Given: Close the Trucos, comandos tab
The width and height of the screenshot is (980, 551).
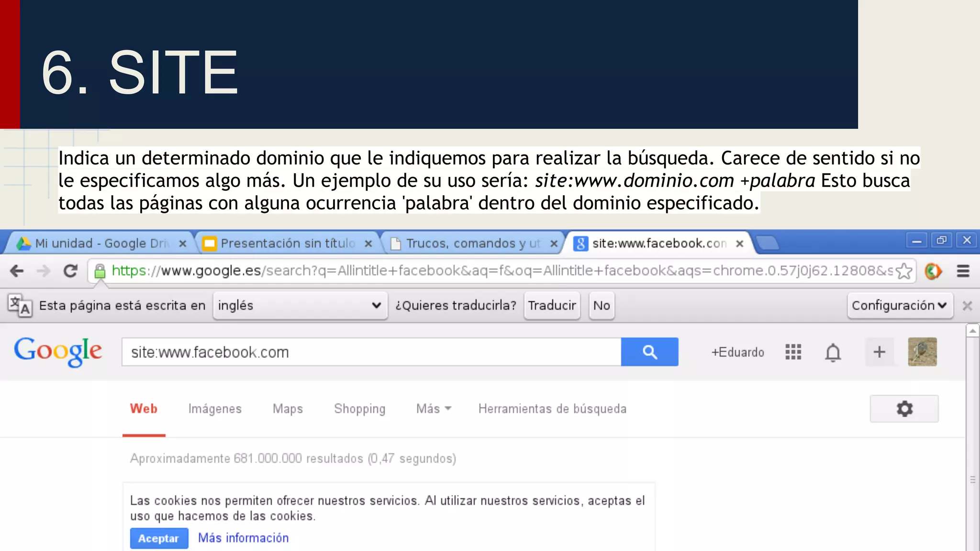Looking at the screenshot, I should (x=554, y=243).
